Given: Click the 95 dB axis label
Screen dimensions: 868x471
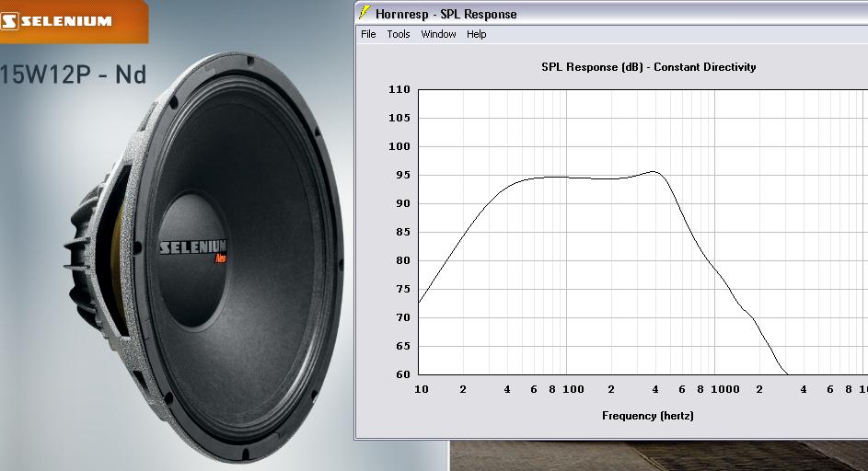Looking at the screenshot, I should click(x=403, y=175).
